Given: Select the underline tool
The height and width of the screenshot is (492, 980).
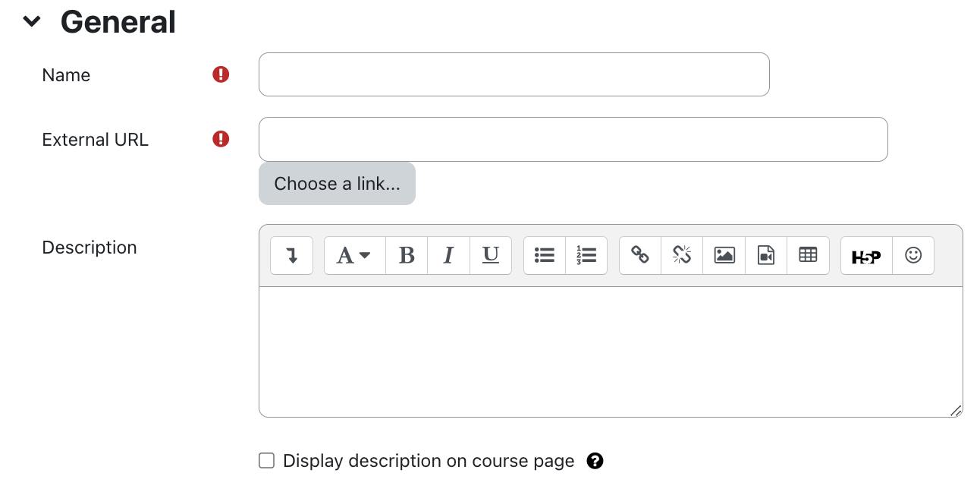Looking at the screenshot, I should tap(490, 255).
